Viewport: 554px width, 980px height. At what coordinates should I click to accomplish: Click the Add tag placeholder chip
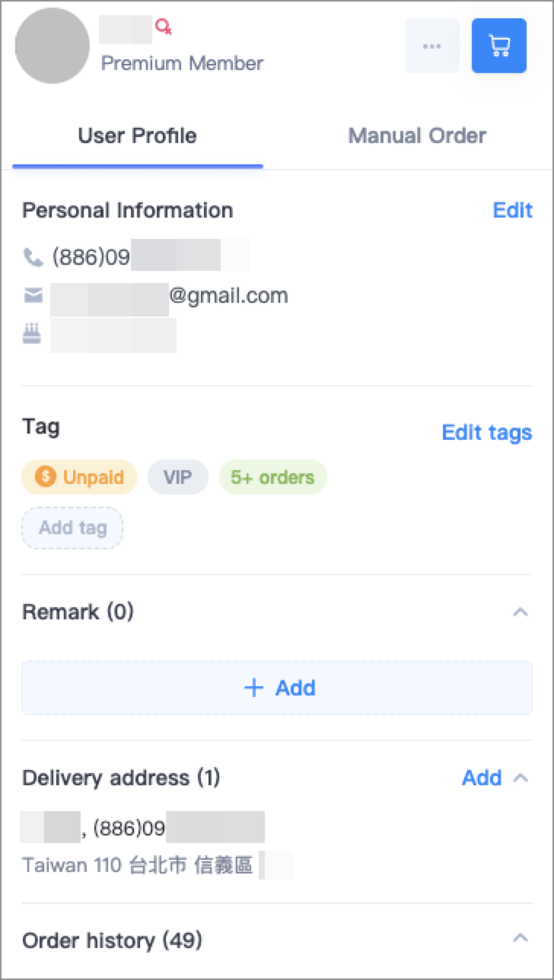pyautogui.click(x=72, y=527)
